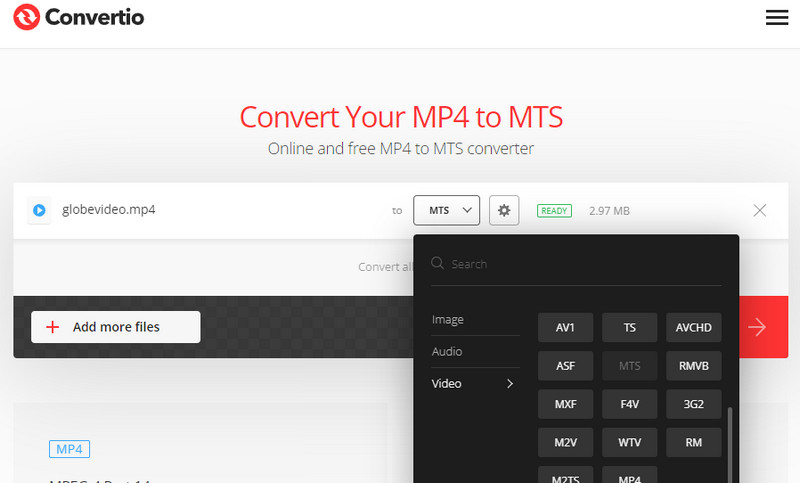This screenshot has width=800, height=483.
Task: Choose AVCHD output format
Action: pos(693,327)
